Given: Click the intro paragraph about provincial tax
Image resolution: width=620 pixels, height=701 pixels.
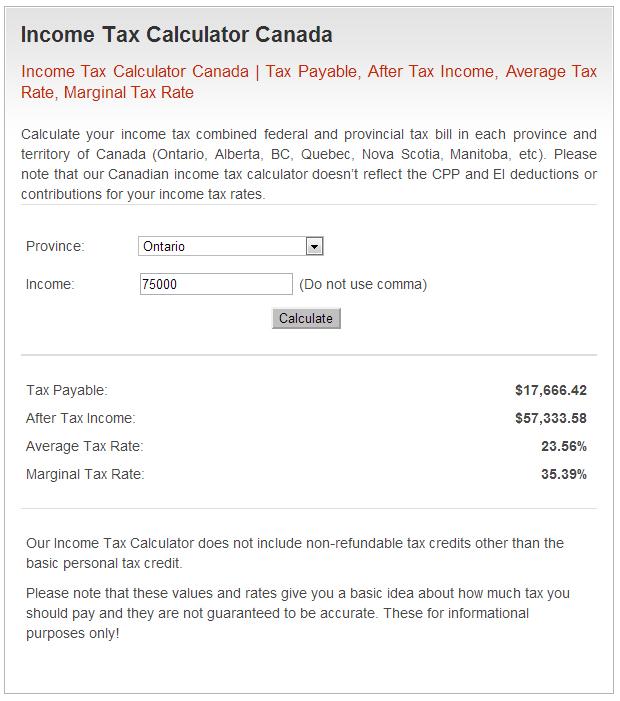Looking at the screenshot, I should 308,164.
